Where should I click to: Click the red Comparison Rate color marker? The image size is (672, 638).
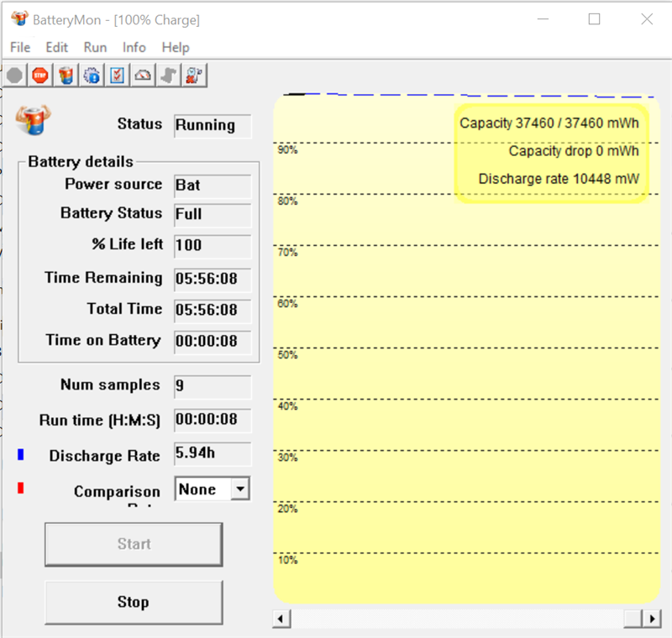pyautogui.click(x=20, y=488)
